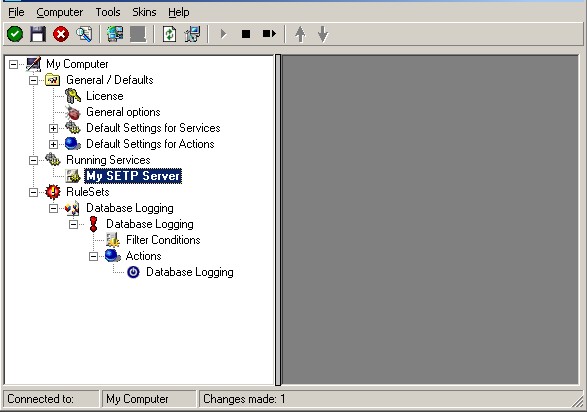Screen dimensions: 587x412
Task: Click the green checkmark confirm icon
Action: (15, 34)
